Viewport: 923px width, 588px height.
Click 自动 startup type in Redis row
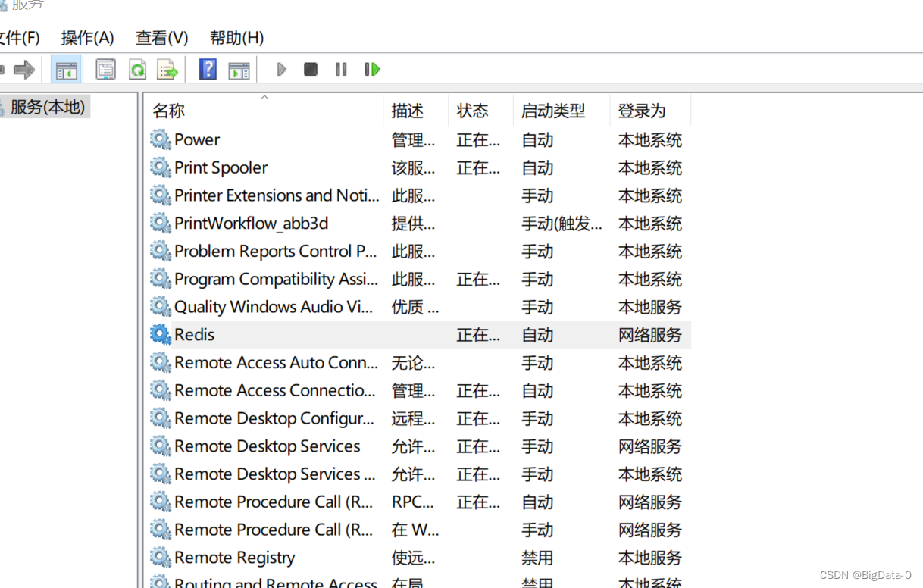point(537,335)
